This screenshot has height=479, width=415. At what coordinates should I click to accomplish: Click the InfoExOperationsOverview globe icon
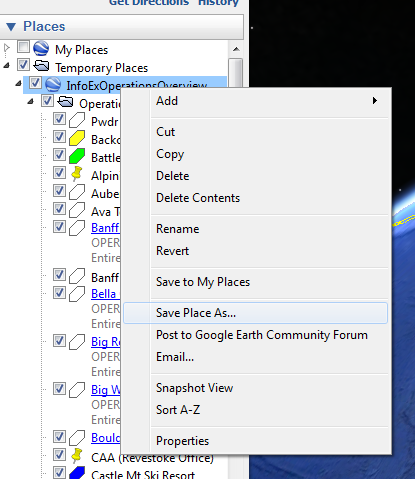click(53, 84)
